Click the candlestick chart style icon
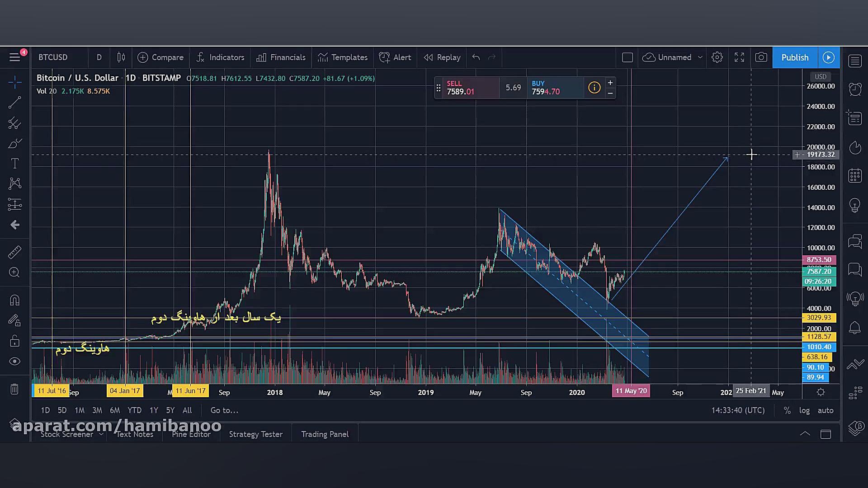 click(121, 57)
